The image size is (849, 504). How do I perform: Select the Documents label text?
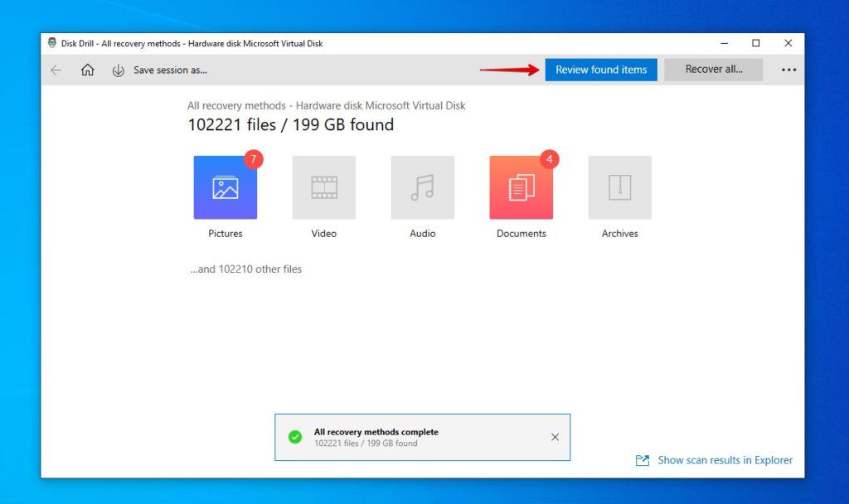point(522,233)
